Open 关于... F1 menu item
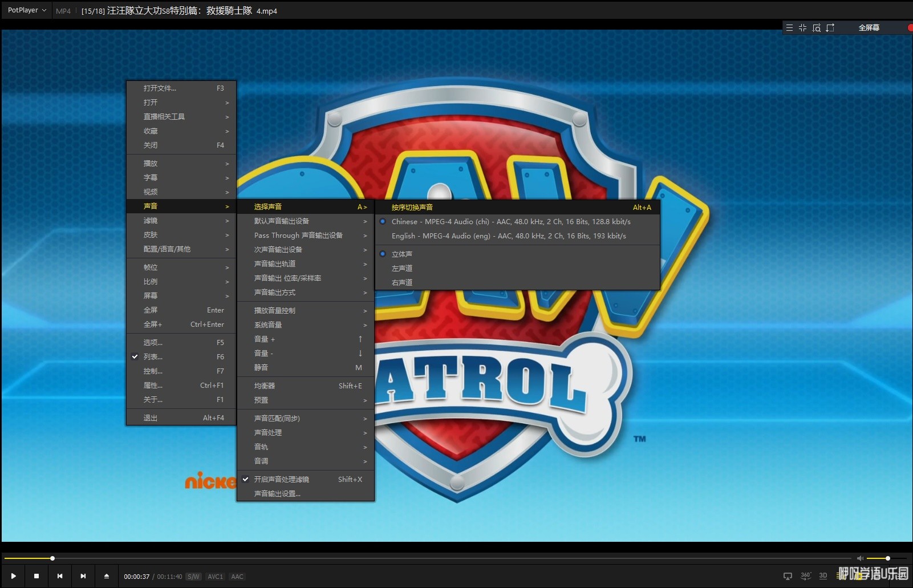Image resolution: width=913 pixels, height=588 pixels. coord(181,399)
